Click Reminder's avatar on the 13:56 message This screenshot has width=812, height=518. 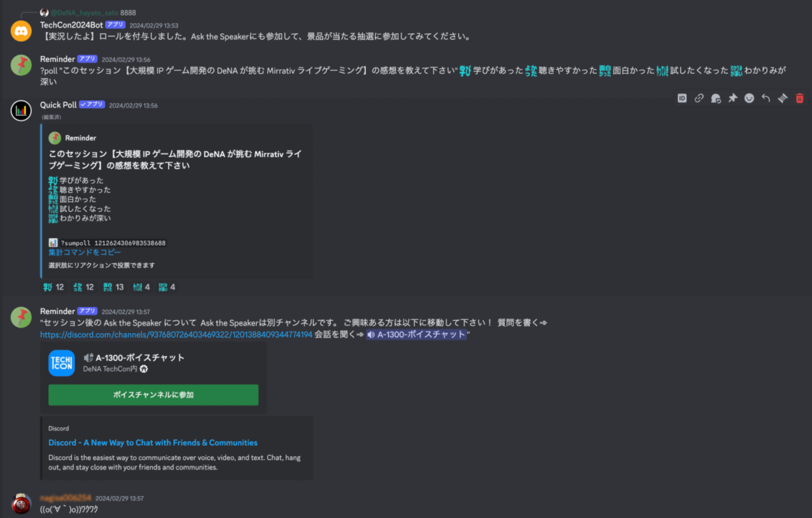(x=21, y=65)
